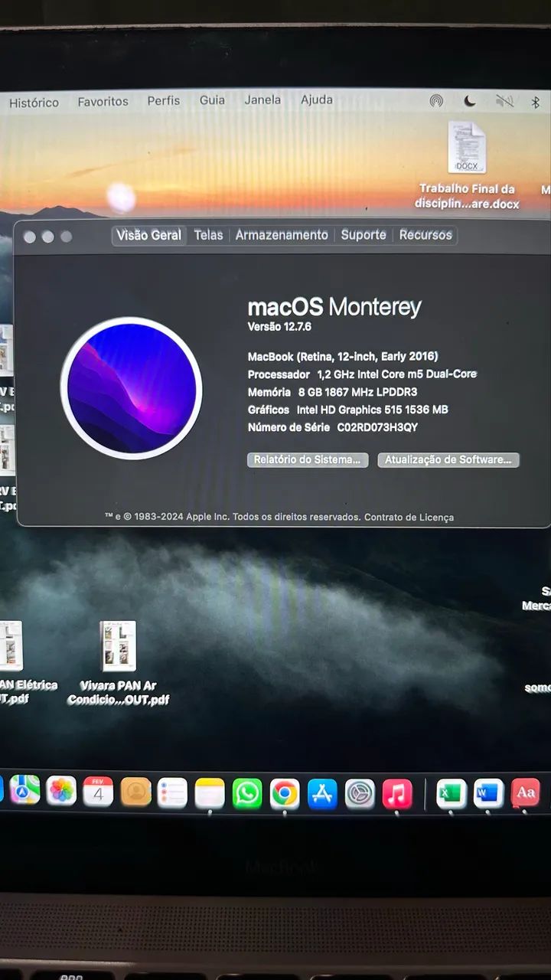Open the Reminders app in the Dock
The width and height of the screenshot is (551, 980).
(173, 793)
